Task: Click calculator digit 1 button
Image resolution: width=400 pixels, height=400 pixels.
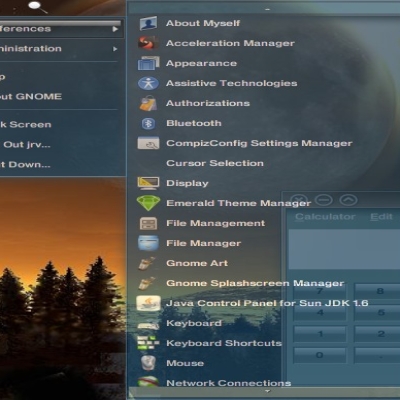Action: tap(320, 334)
